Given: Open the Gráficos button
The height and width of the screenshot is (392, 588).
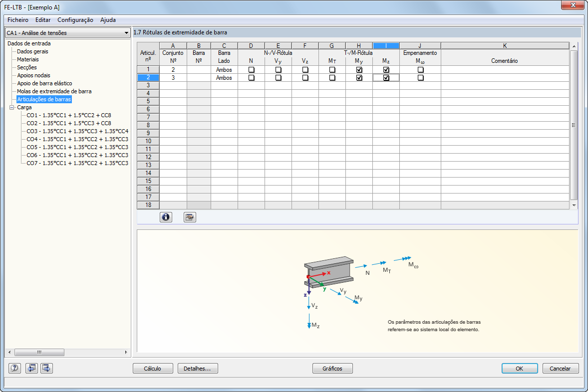Looking at the screenshot, I should pos(332,369).
